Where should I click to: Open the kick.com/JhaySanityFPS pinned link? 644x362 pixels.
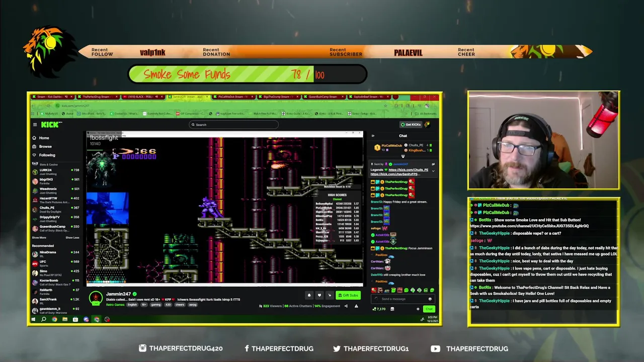(395, 174)
